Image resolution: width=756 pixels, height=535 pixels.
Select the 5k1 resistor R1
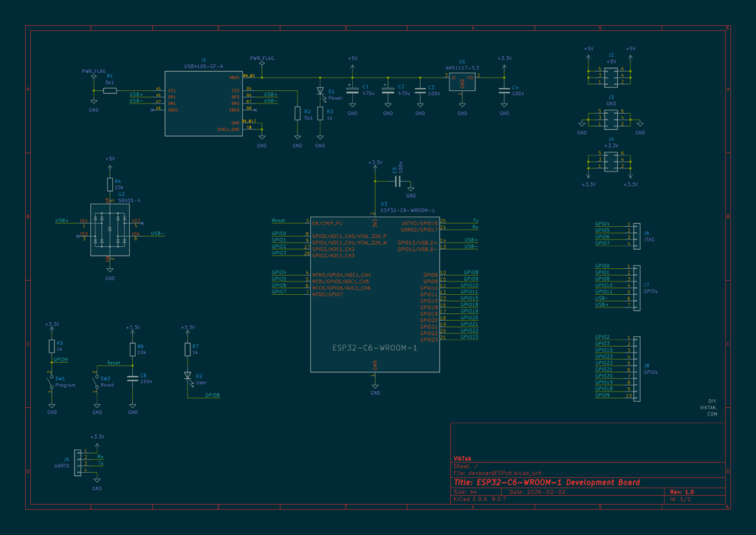tap(110, 91)
